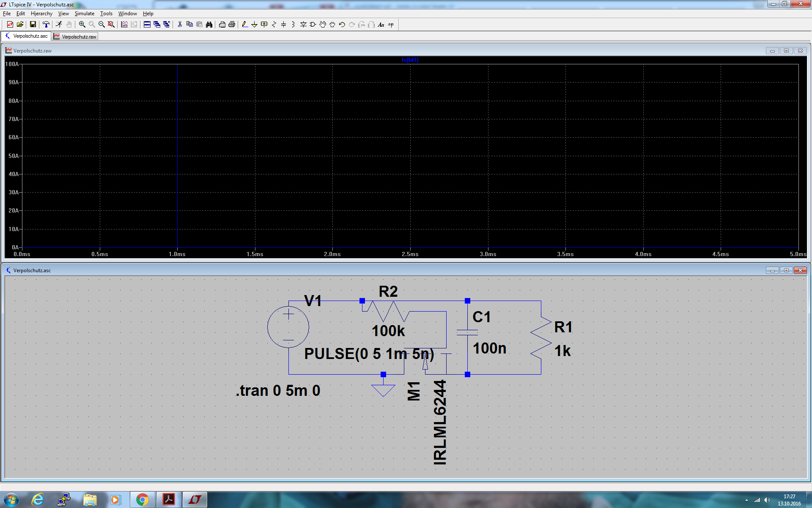Open Internet Explorer from taskbar
Screen dimensions: 812x508
[38, 500]
